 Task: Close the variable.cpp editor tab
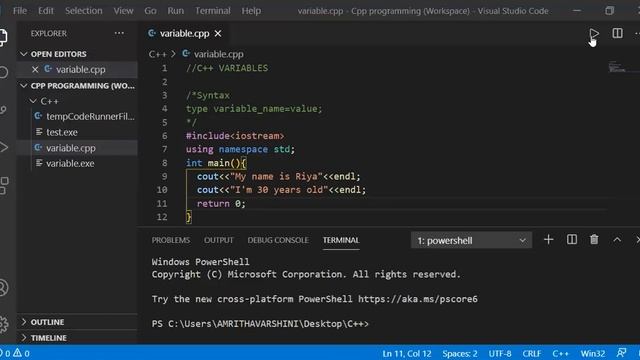click(218, 33)
